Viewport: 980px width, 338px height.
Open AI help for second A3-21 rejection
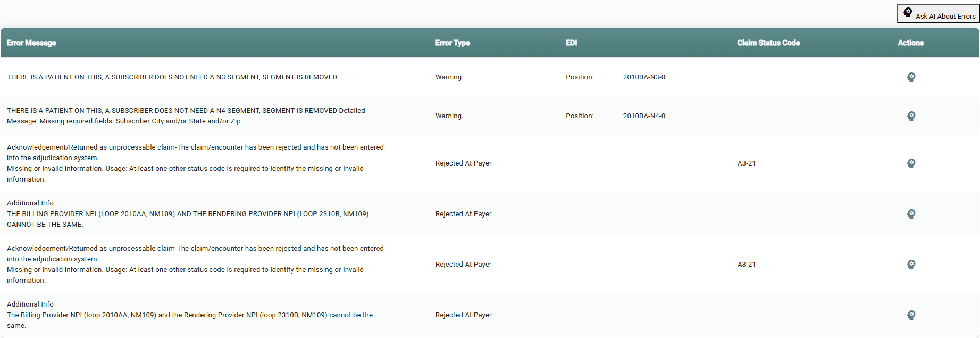[911, 265]
